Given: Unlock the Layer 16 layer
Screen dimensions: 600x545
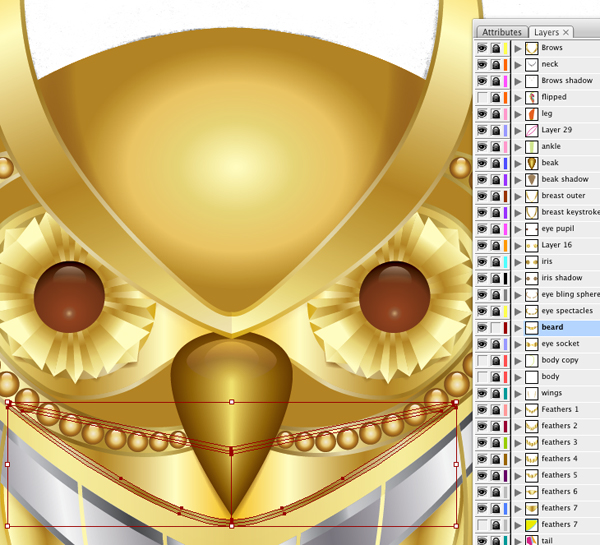Looking at the screenshot, I should point(496,245).
